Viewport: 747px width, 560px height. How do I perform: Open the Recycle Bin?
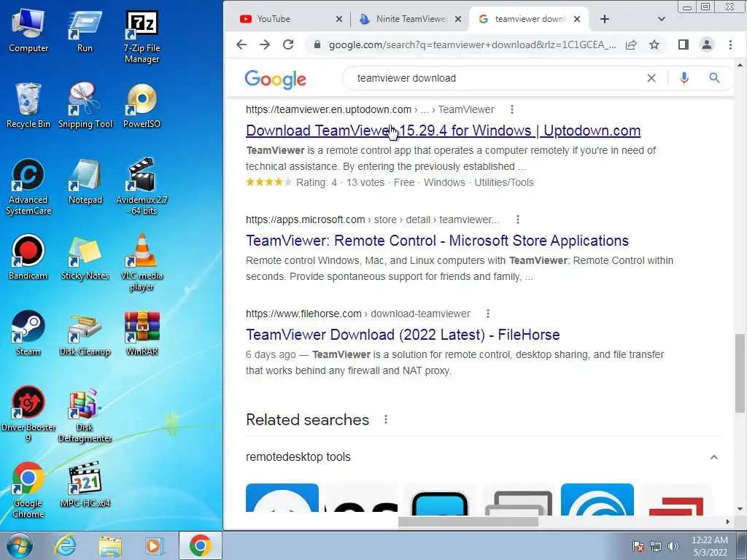[x=28, y=106]
